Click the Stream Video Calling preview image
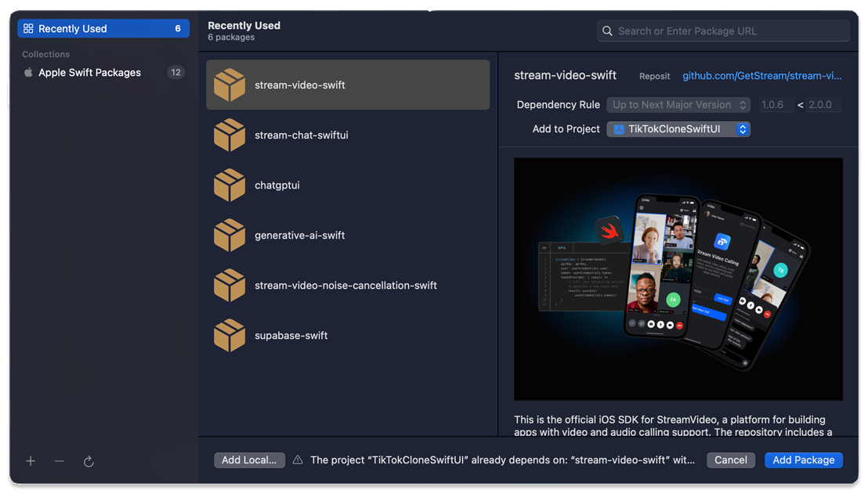The height and width of the screenshot is (497, 868). pos(678,278)
